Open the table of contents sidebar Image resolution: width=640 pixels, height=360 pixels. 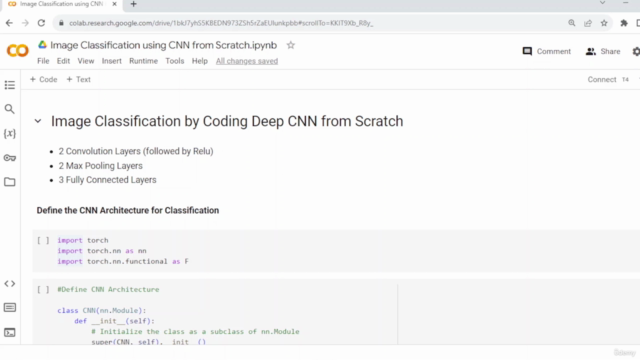(x=10, y=85)
